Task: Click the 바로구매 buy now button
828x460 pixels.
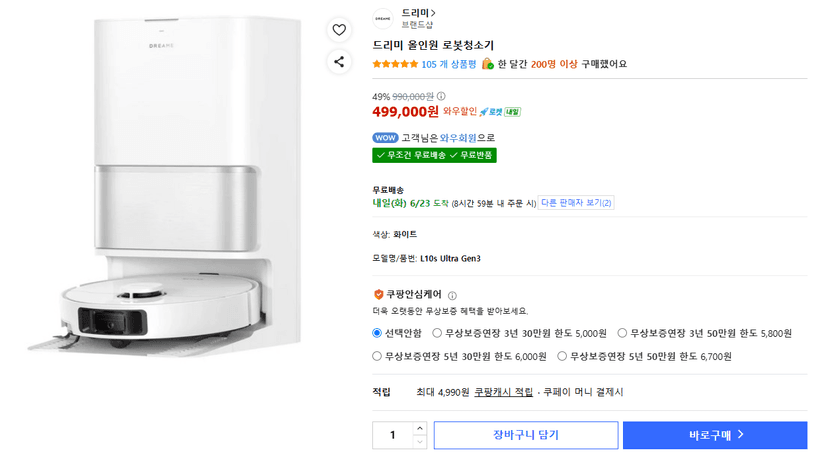Action: (x=715, y=435)
